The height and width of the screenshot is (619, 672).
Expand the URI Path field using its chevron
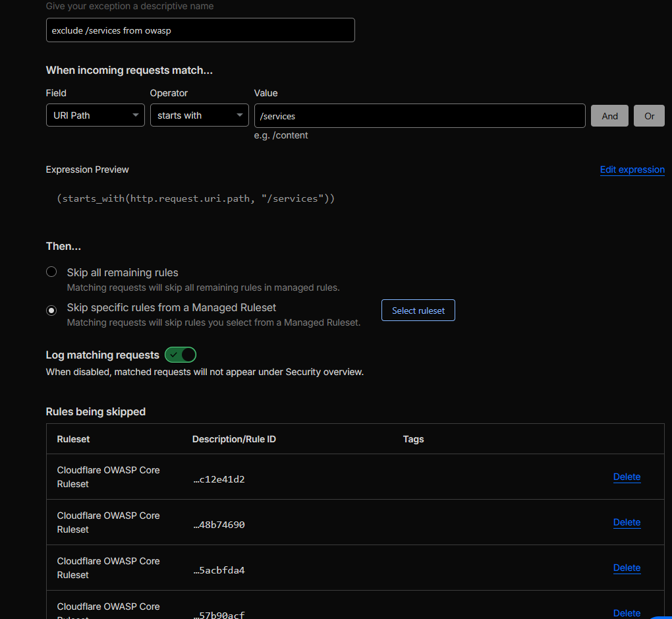click(x=136, y=115)
